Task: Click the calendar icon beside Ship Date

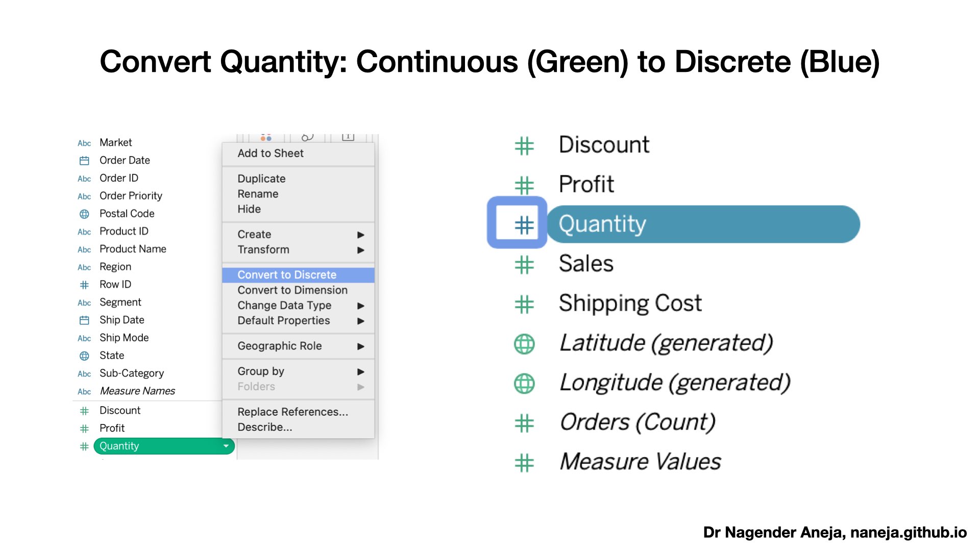Action: (x=84, y=320)
